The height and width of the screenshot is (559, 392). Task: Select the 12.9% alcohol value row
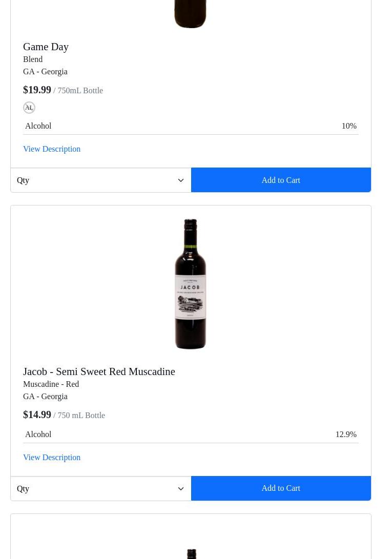pyautogui.click(x=191, y=434)
